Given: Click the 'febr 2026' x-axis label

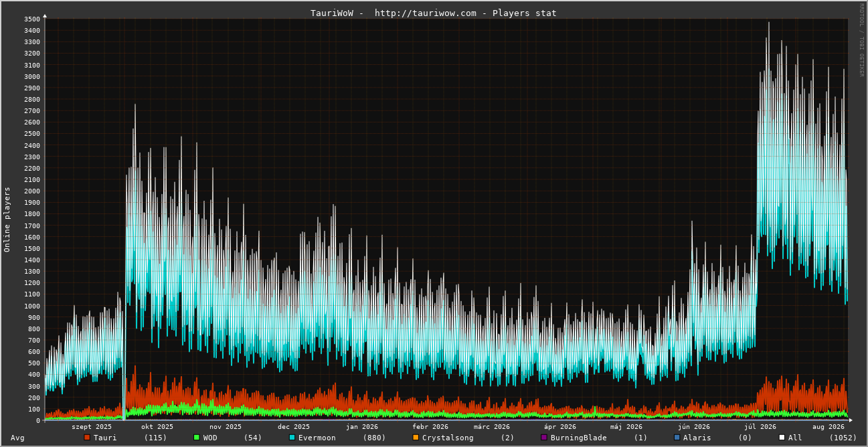Looking at the screenshot, I should click(430, 427).
